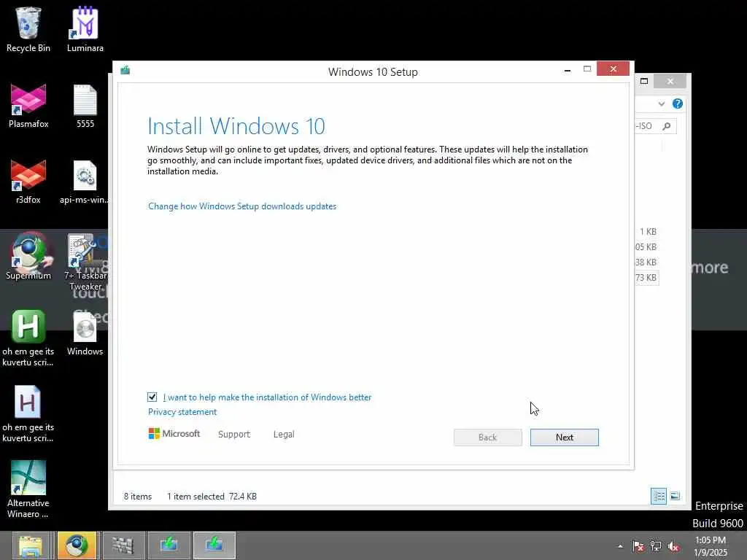Click the muted volume tray icon
The width and height of the screenshot is (747, 560).
673,546
